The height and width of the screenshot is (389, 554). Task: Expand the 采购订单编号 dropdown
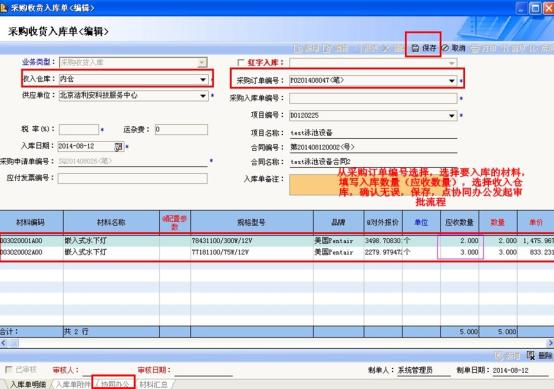tap(452, 81)
